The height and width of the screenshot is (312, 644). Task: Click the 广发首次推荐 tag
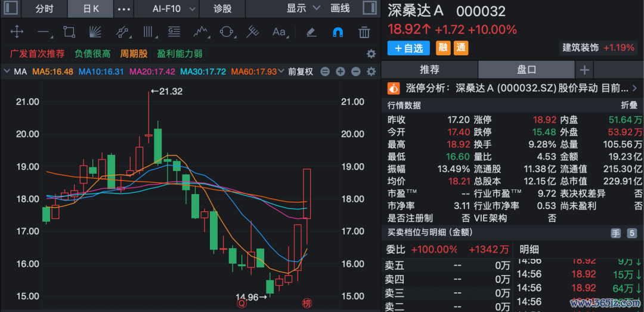point(37,54)
